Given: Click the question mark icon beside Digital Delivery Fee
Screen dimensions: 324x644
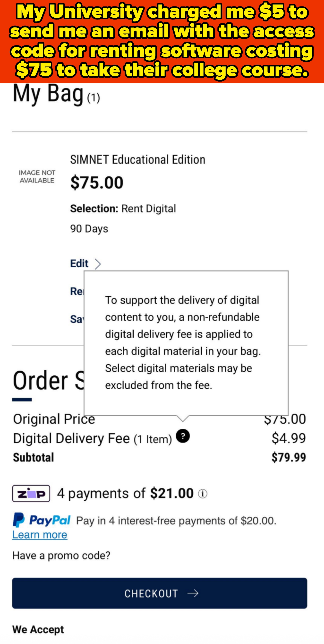Looking at the screenshot, I should click(183, 436).
